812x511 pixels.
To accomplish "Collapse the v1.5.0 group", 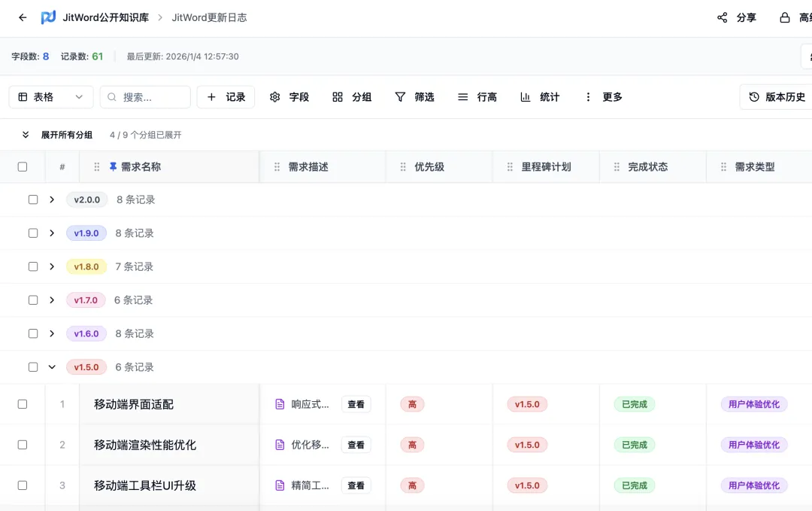I will coord(52,367).
